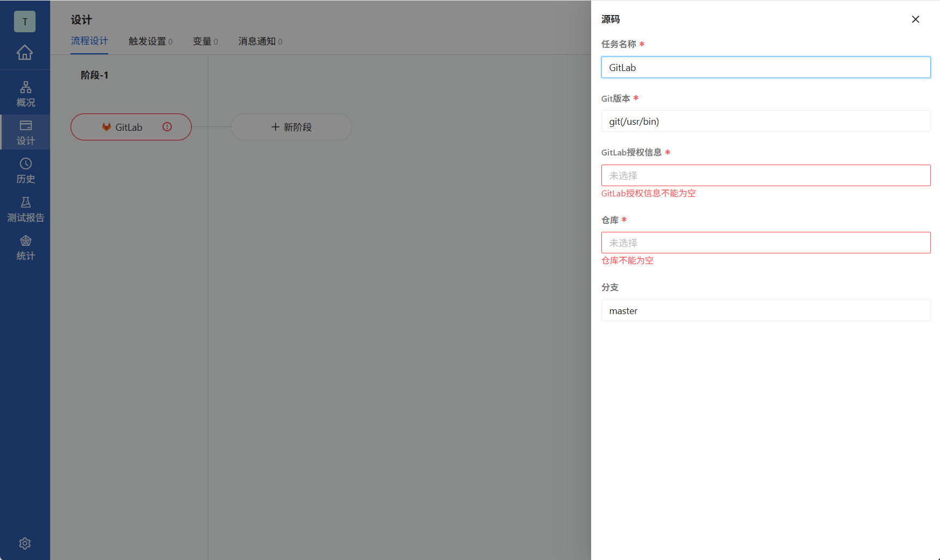
Task: Open the 历史 history icon
Action: (x=25, y=171)
